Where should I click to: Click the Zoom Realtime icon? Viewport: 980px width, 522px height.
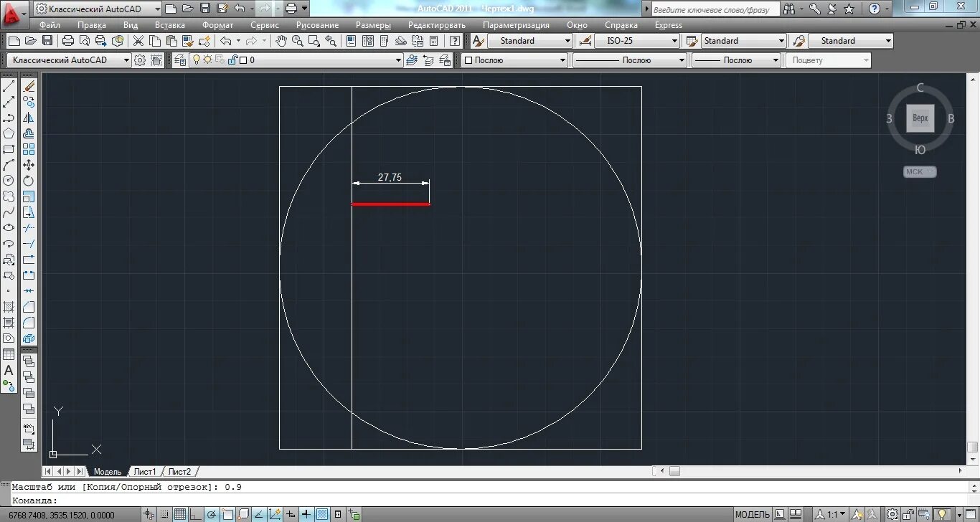pyautogui.click(x=297, y=41)
